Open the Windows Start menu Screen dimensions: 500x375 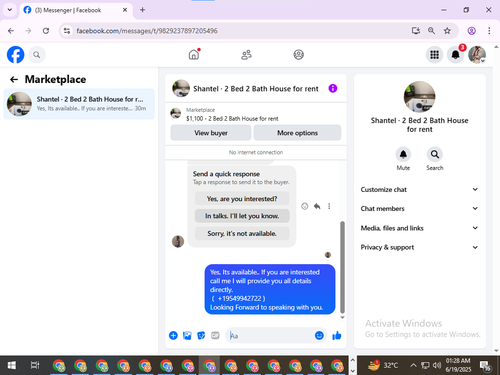click(11, 365)
